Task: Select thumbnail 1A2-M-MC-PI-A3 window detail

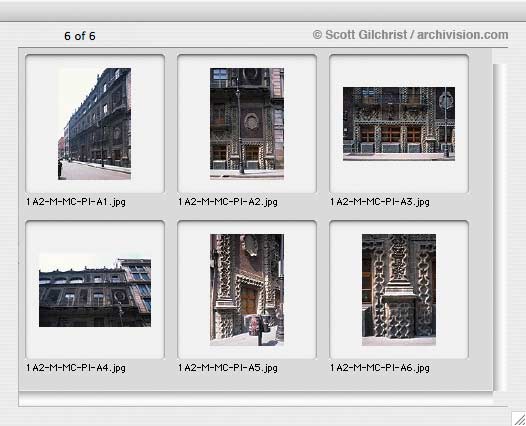Action: pyautogui.click(x=399, y=124)
